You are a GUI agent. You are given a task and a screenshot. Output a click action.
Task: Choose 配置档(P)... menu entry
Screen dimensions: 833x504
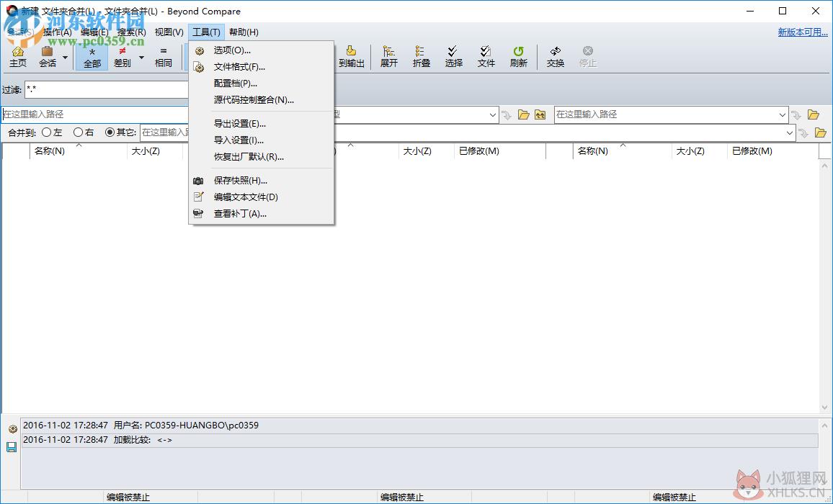click(262, 84)
